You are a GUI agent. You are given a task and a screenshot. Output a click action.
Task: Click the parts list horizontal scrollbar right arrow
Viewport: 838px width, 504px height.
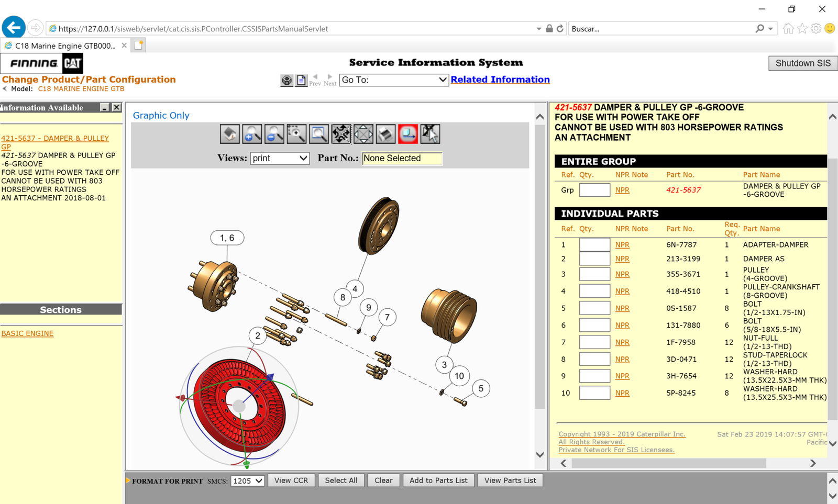click(x=813, y=463)
